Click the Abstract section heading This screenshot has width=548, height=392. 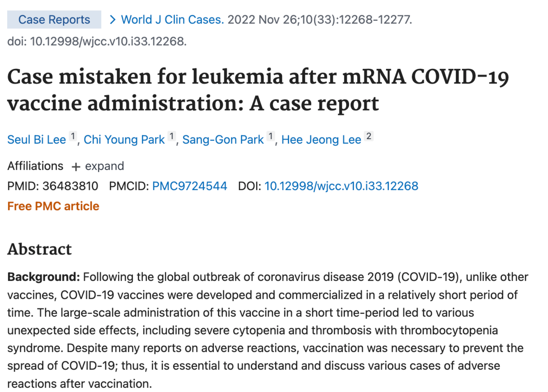39,249
